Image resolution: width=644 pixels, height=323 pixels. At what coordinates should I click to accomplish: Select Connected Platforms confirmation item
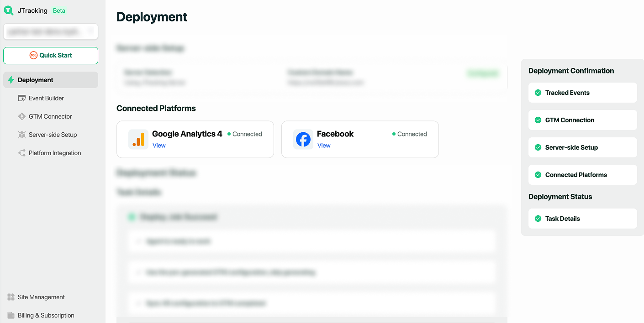582,175
